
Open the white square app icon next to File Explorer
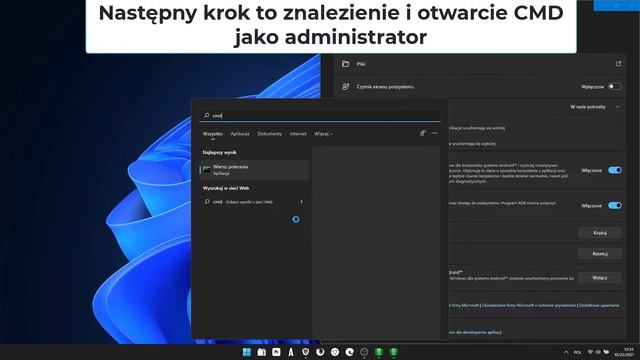point(276,352)
